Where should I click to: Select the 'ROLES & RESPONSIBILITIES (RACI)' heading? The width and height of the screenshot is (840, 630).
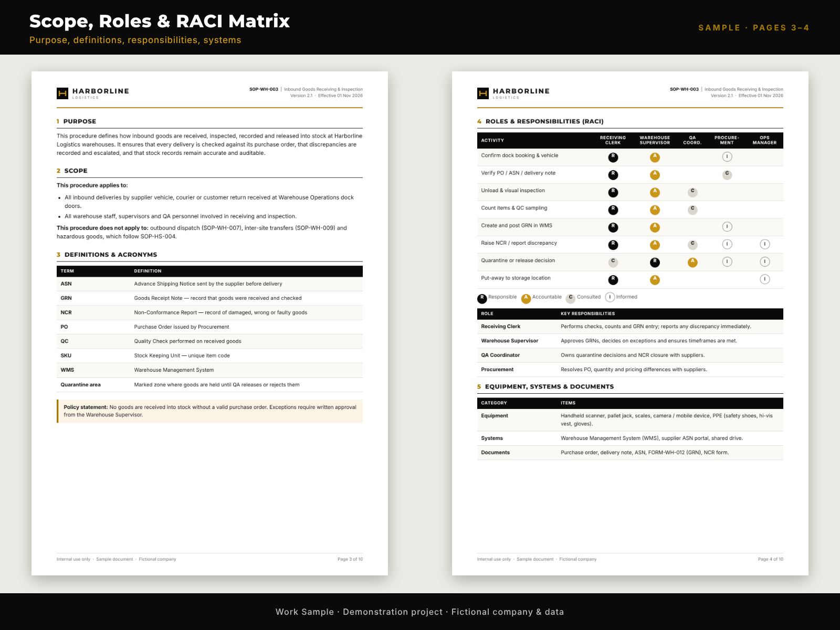click(544, 121)
